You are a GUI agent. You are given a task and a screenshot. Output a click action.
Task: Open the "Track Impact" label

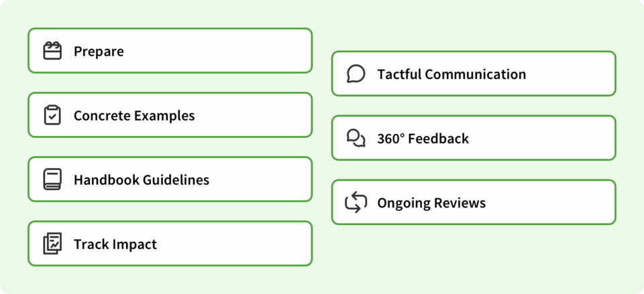[115, 244]
